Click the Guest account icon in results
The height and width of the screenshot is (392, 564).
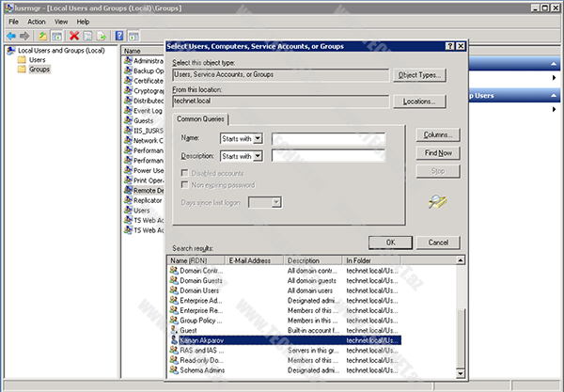173,330
